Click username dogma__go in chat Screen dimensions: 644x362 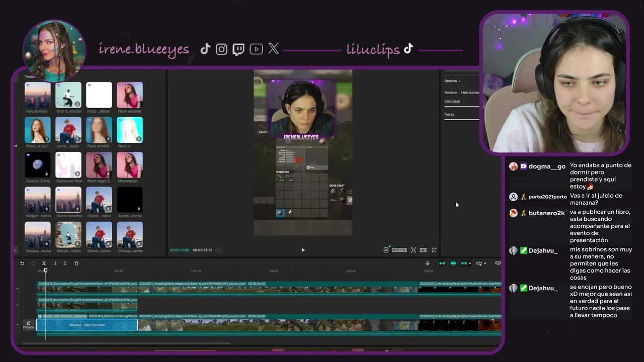coord(547,166)
